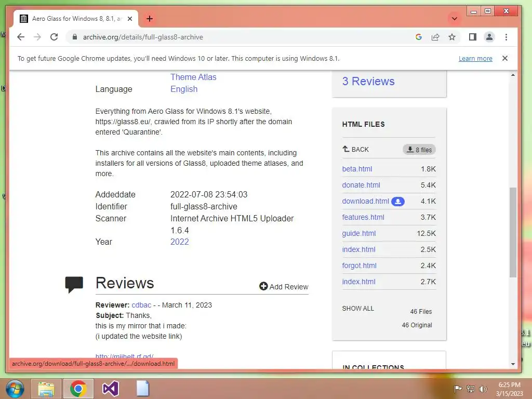Viewport: 532px width, 399px height.
Task: Share this page via the share icon
Action: (x=435, y=37)
